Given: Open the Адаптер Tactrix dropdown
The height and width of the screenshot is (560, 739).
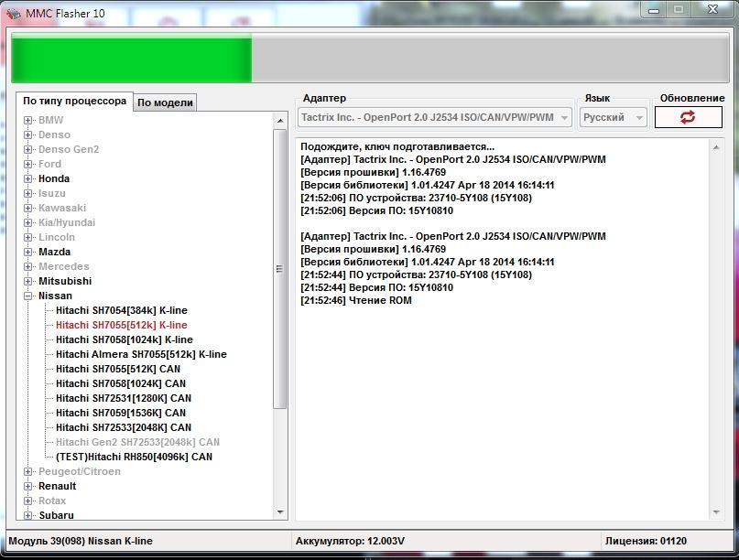Looking at the screenshot, I should coord(435,117).
